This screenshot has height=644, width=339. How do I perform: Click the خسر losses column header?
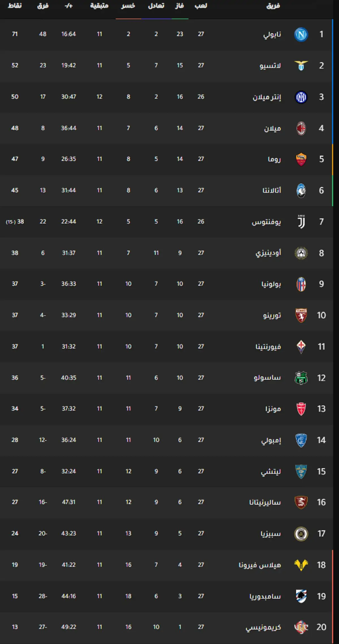tap(128, 6)
